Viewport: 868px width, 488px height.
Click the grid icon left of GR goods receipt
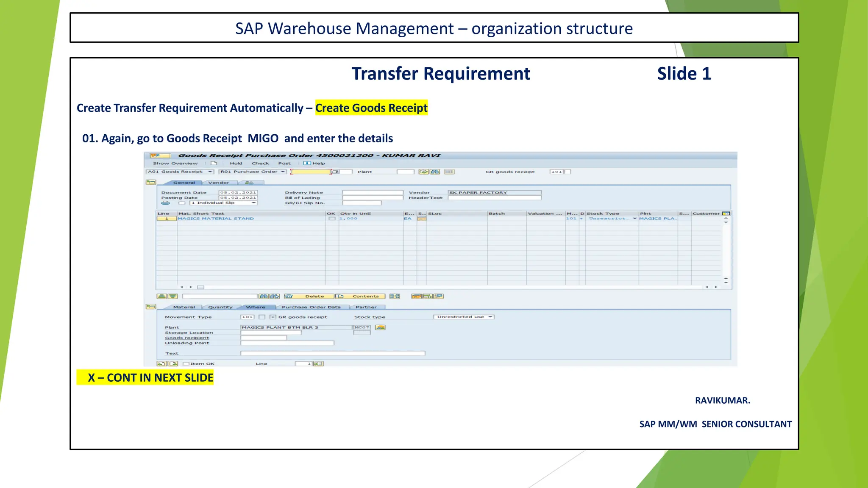pos(449,172)
